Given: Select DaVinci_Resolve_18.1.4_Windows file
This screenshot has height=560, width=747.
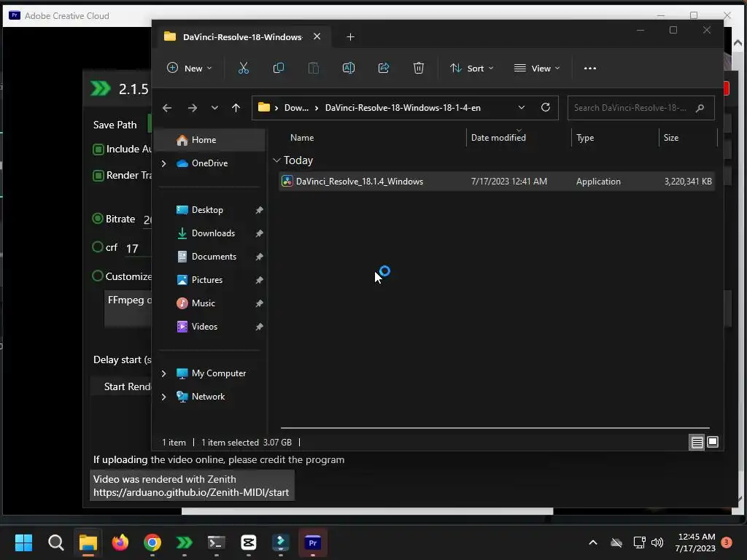Looking at the screenshot, I should coord(496,182).
